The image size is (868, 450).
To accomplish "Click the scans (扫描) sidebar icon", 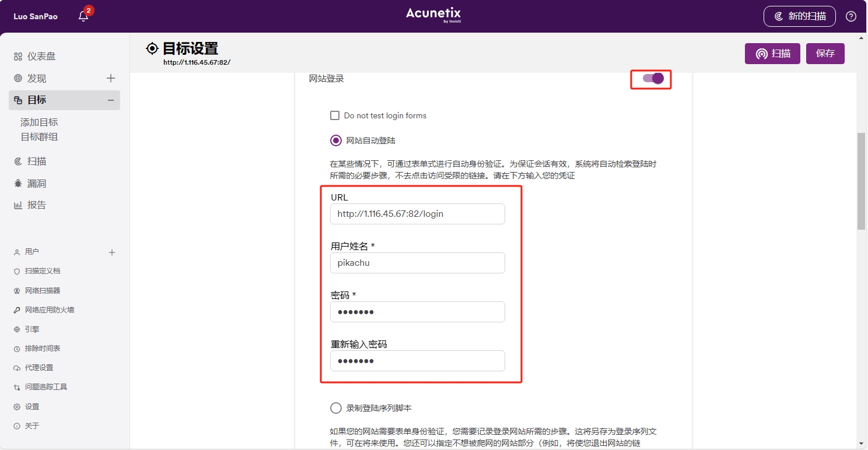I will click(18, 161).
